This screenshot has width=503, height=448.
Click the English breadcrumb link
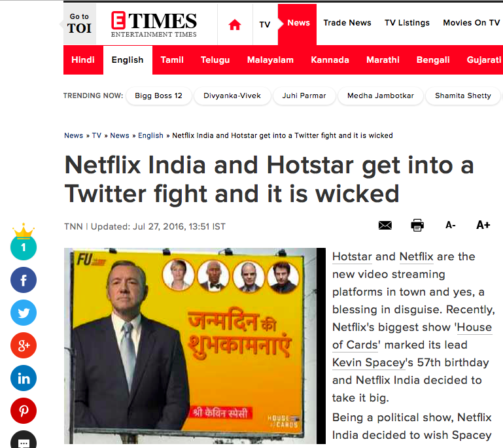(x=151, y=135)
